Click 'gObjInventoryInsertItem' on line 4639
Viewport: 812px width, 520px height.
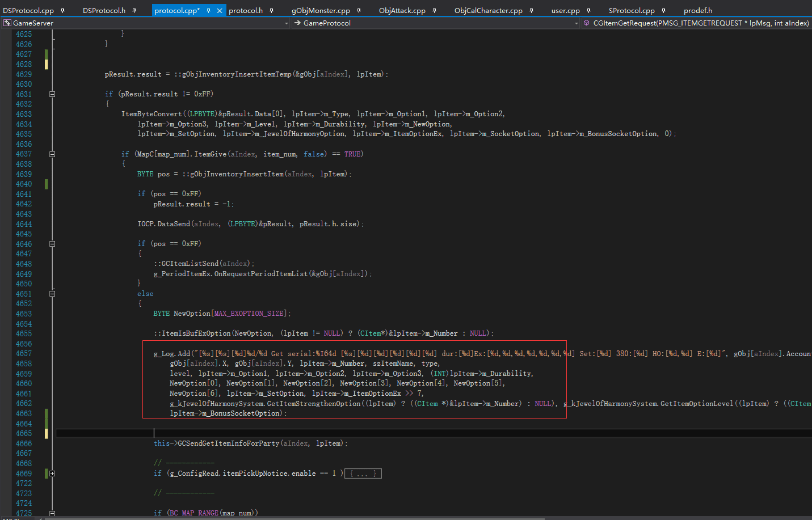click(x=237, y=174)
